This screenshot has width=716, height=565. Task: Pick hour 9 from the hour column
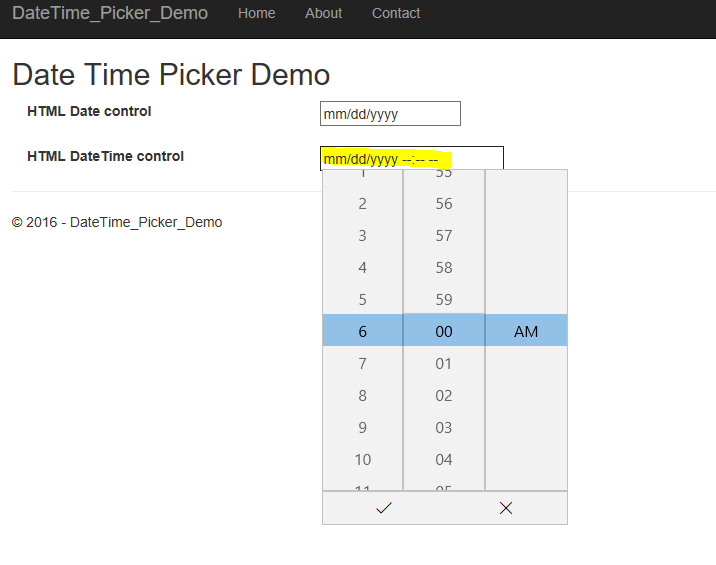363,428
